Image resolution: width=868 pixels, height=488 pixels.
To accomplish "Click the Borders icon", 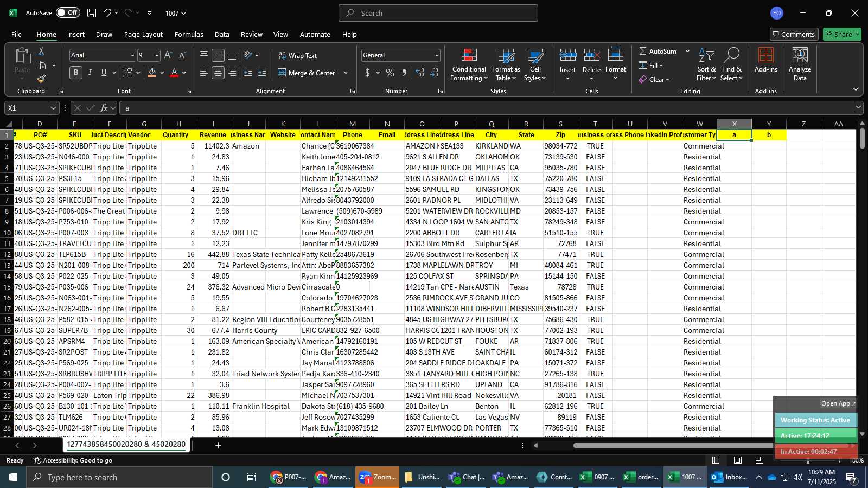I will [128, 73].
